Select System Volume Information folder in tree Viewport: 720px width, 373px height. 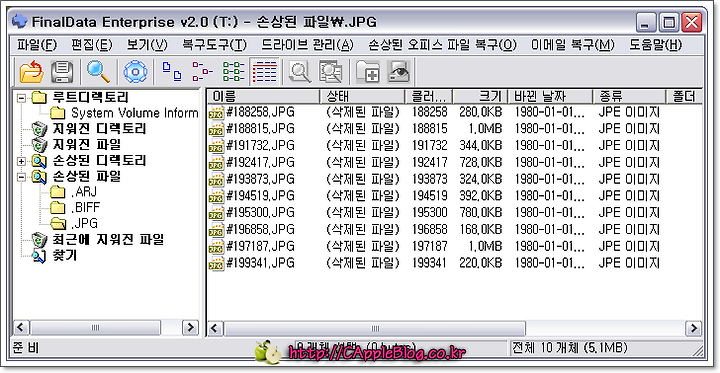coord(135,113)
